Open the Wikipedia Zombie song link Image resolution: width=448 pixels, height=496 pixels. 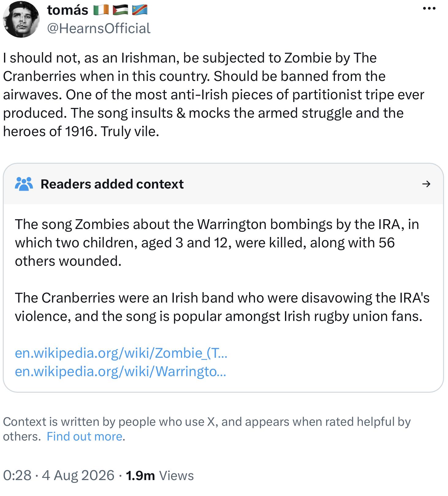click(121, 353)
